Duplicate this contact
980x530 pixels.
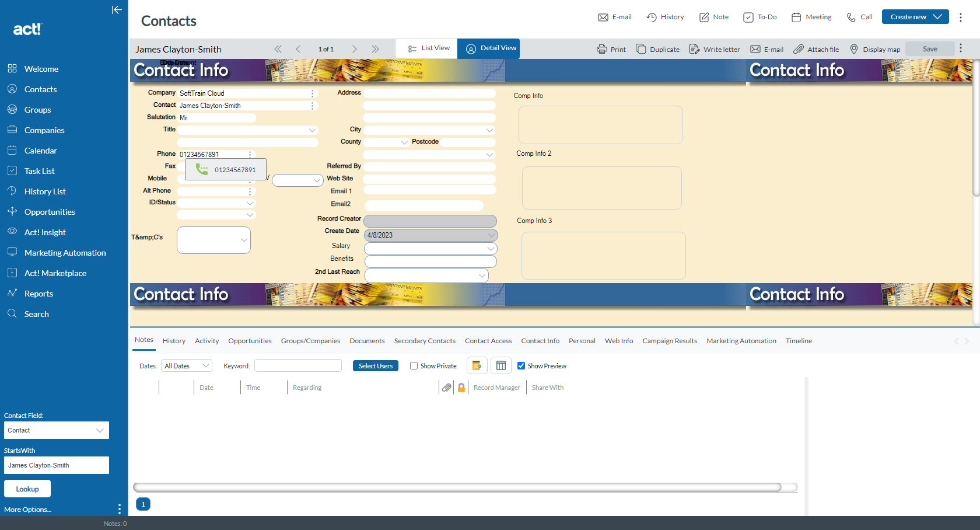[657, 50]
